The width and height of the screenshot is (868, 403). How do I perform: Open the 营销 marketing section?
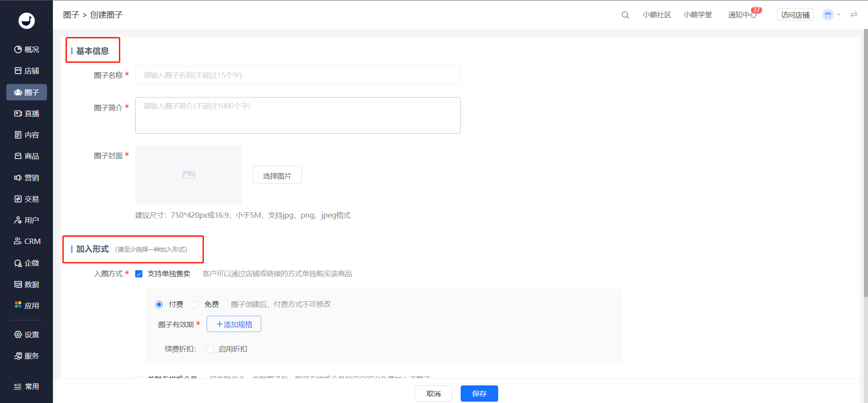[27, 178]
